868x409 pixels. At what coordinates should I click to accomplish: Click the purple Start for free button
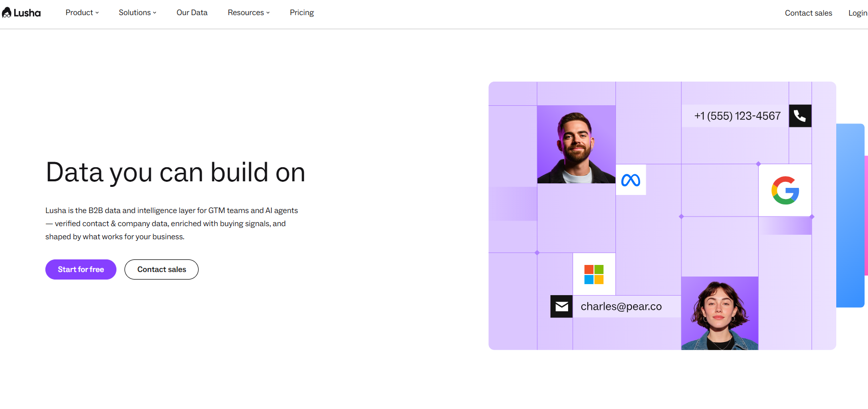point(81,269)
